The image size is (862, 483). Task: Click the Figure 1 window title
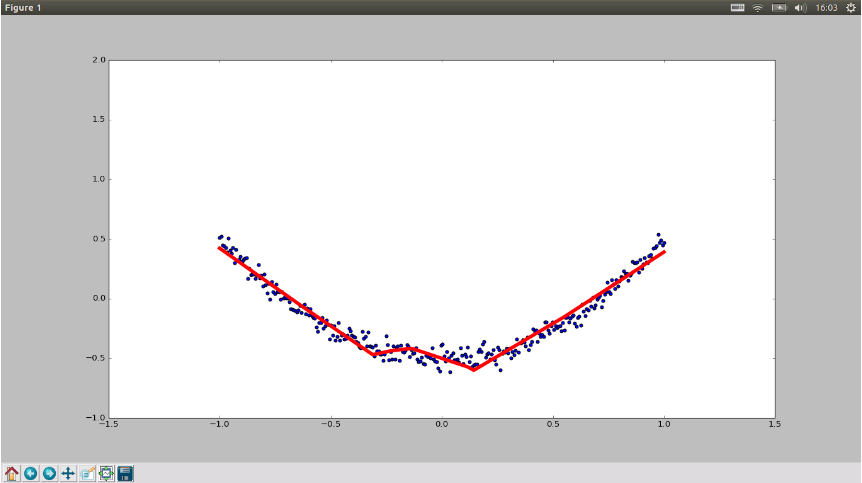[x=23, y=8]
